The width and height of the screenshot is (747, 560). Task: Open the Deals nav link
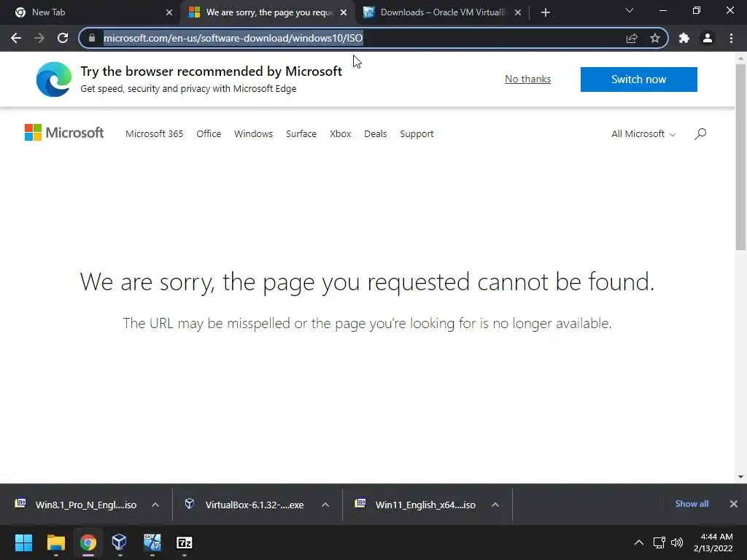coord(376,134)
